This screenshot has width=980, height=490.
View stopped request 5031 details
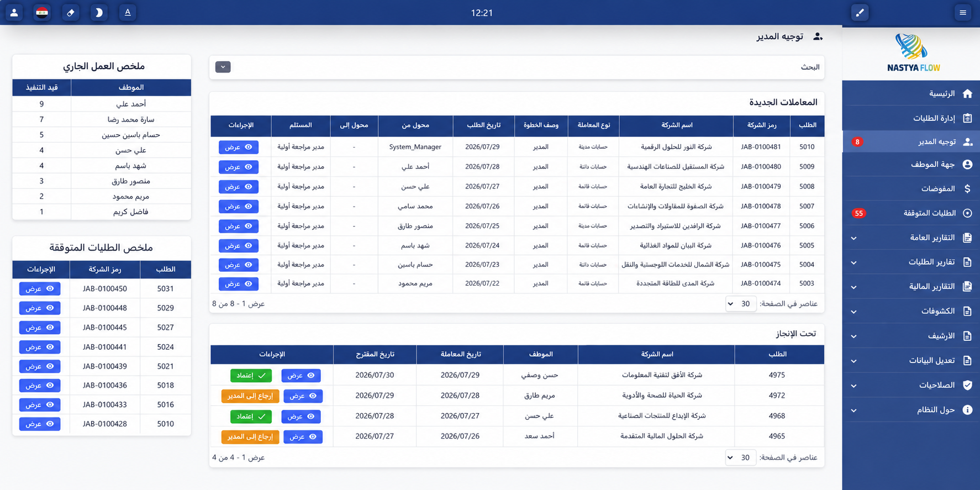(40, 289)
